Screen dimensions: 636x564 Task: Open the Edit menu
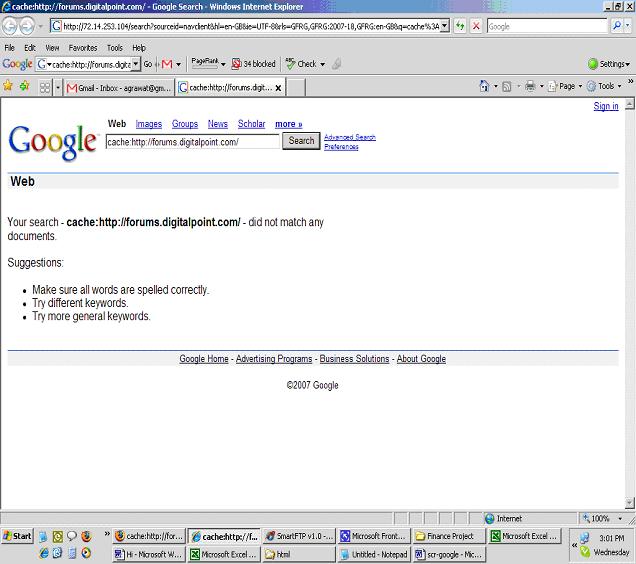click(x=30, y=48)
